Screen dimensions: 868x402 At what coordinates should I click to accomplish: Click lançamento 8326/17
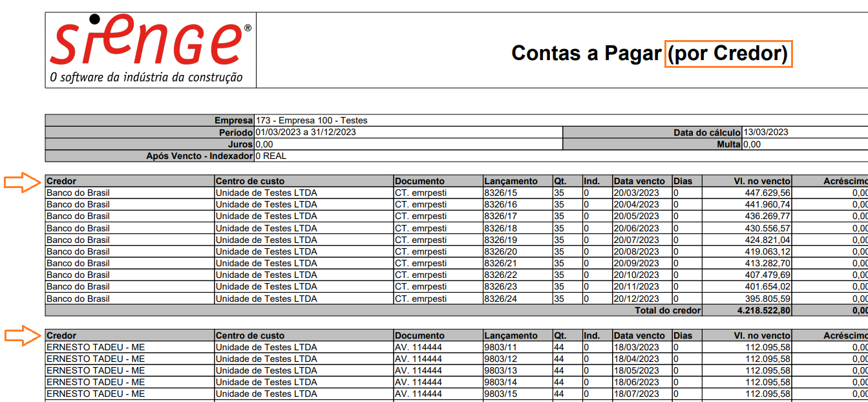[501, 216]
